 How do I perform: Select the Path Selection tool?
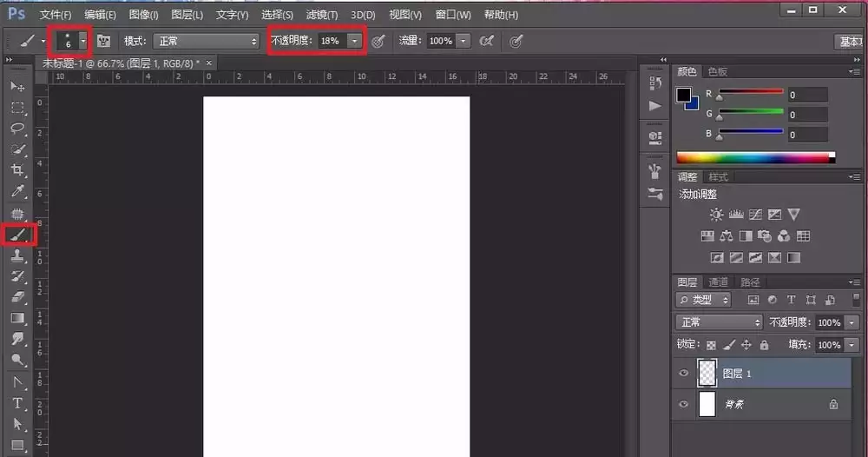click(17, 424)
